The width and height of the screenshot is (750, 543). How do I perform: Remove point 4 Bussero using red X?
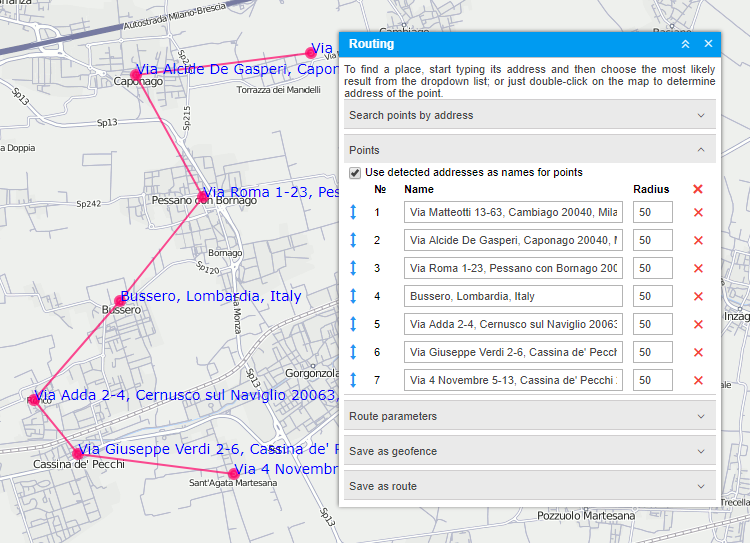click(x=698, y=296)
